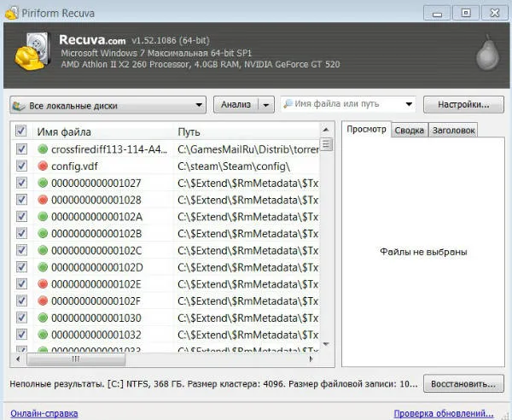Start scan with the Анализ button
Image resolution: width=512 pixels, height=420 pixels.
pos(236,105)
